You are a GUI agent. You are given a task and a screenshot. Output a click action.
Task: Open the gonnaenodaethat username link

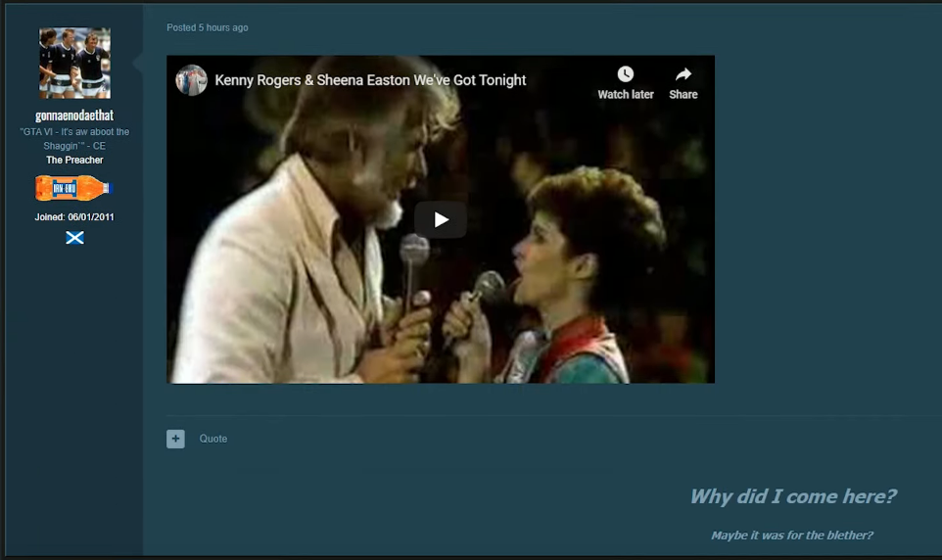74,116
